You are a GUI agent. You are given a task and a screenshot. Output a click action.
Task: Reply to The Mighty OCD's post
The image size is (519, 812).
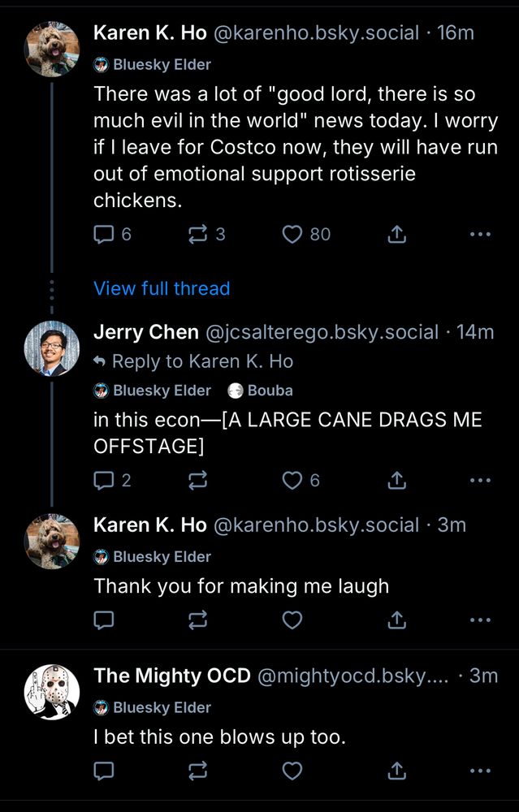[103, 771]
